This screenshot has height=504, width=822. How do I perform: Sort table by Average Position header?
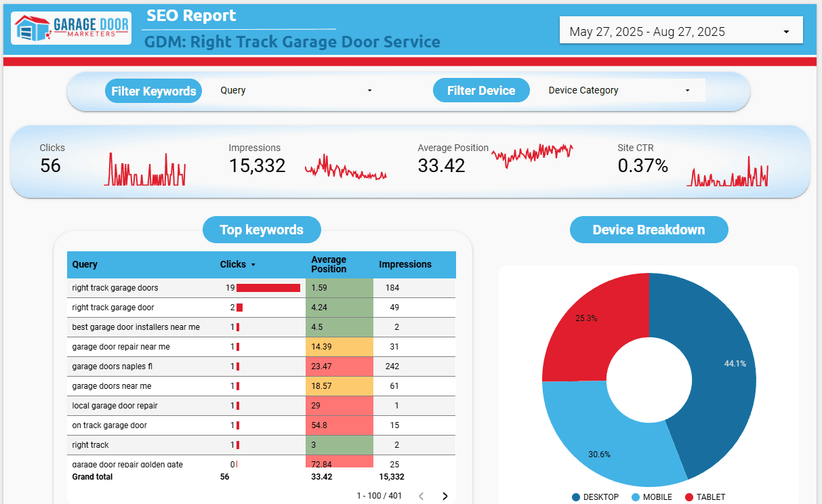(329, 264)
